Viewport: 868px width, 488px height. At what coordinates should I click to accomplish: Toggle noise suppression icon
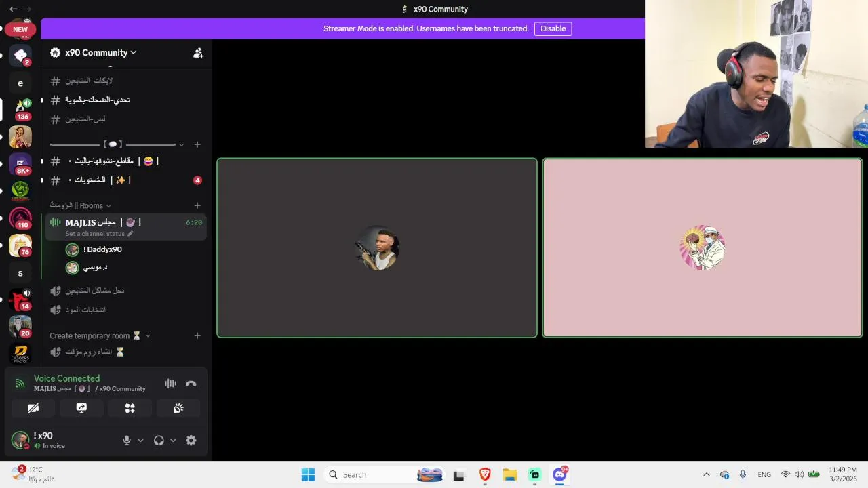pos(171,384)
